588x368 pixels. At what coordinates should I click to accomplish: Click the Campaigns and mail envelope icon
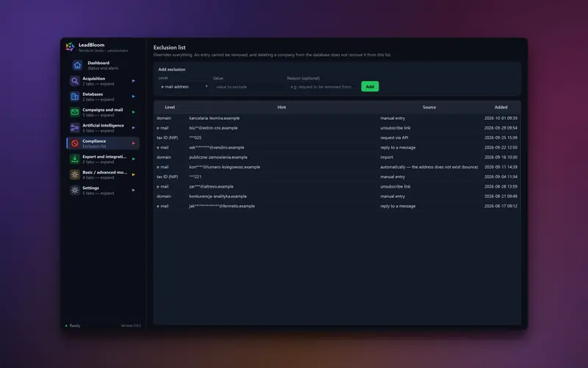tap(75, 113)
